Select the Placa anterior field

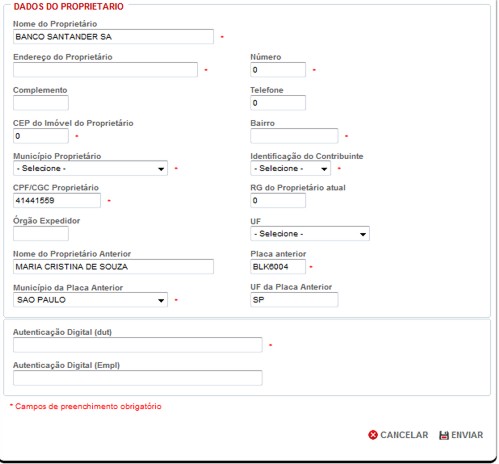pos(278,267)
